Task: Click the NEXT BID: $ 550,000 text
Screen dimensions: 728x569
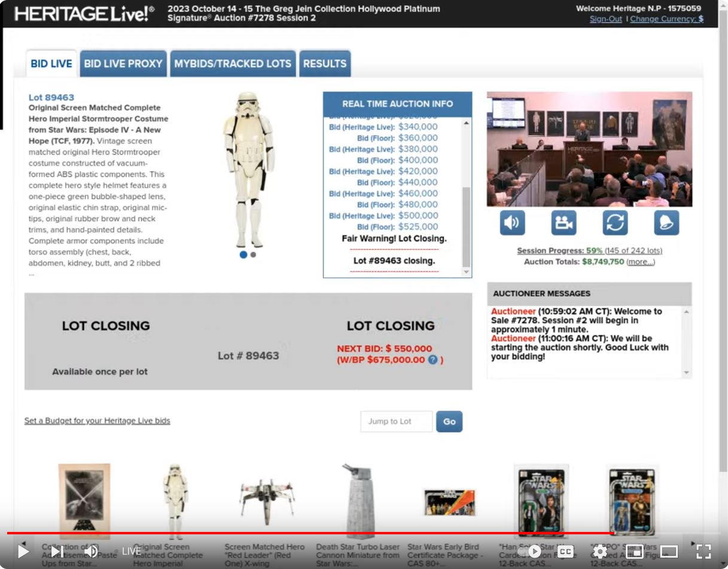Action: tap(384, 348)
